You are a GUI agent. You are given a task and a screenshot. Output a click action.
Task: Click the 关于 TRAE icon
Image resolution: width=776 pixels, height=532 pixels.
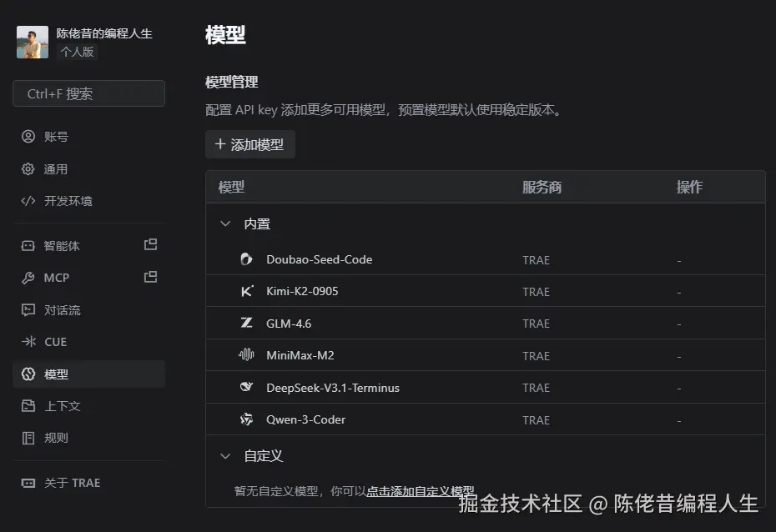(x=28, y=483)
